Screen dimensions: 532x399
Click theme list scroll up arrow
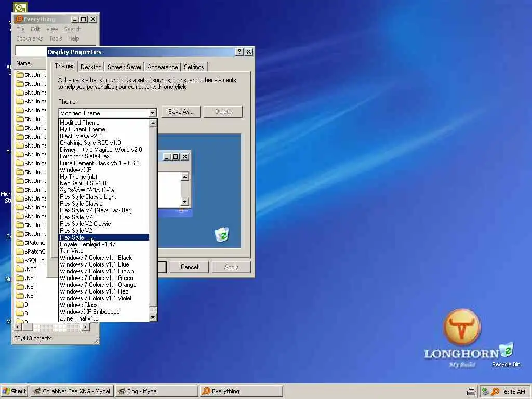[153, 123]
